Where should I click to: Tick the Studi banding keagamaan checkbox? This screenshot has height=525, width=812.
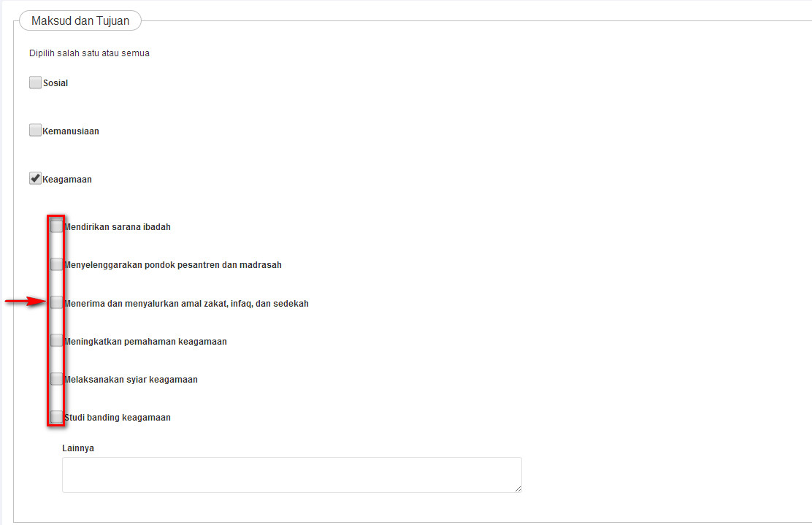(56, 417)
